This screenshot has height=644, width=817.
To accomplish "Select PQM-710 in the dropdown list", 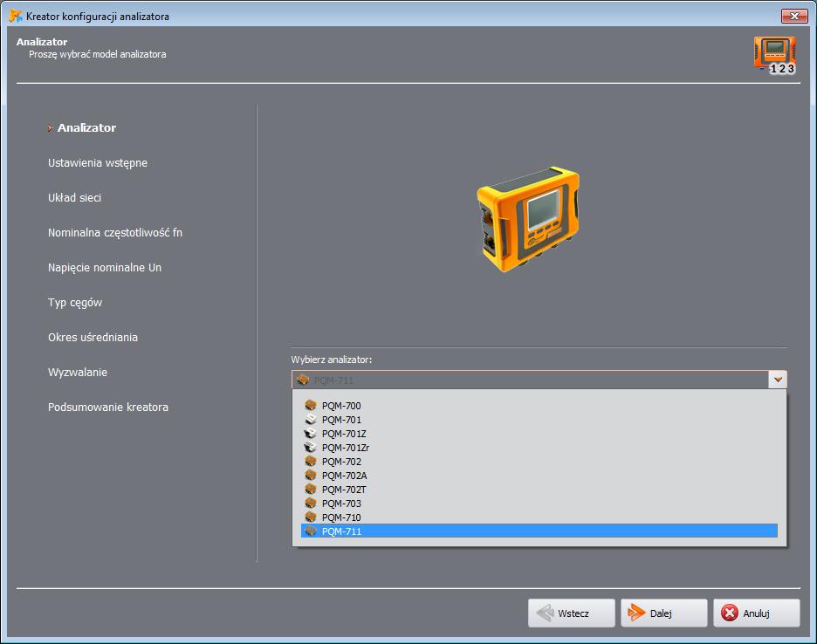I will click(539, 517).
